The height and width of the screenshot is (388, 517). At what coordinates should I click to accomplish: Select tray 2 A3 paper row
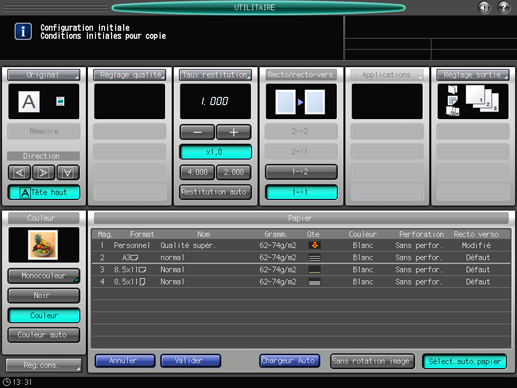301,258
